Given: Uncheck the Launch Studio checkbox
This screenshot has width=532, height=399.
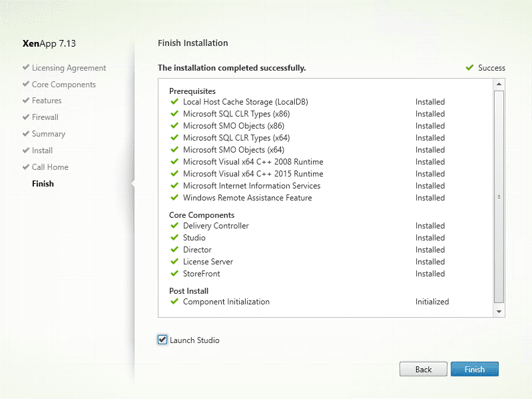Looking at the screenshot, I should [162, 340].
